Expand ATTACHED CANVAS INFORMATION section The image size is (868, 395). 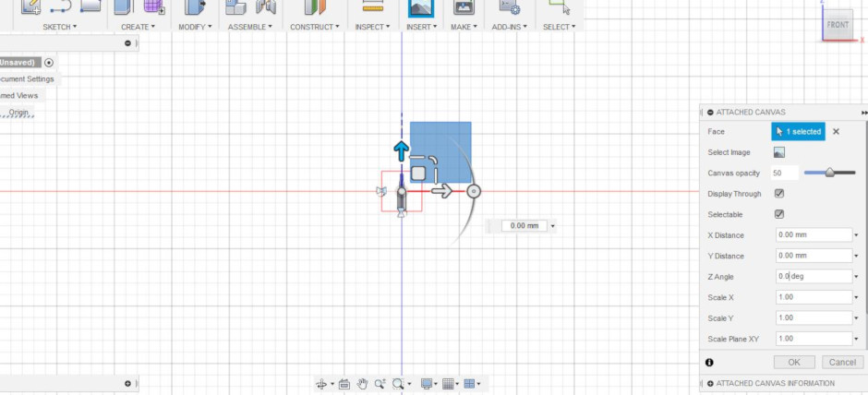(x=710, y=383)
